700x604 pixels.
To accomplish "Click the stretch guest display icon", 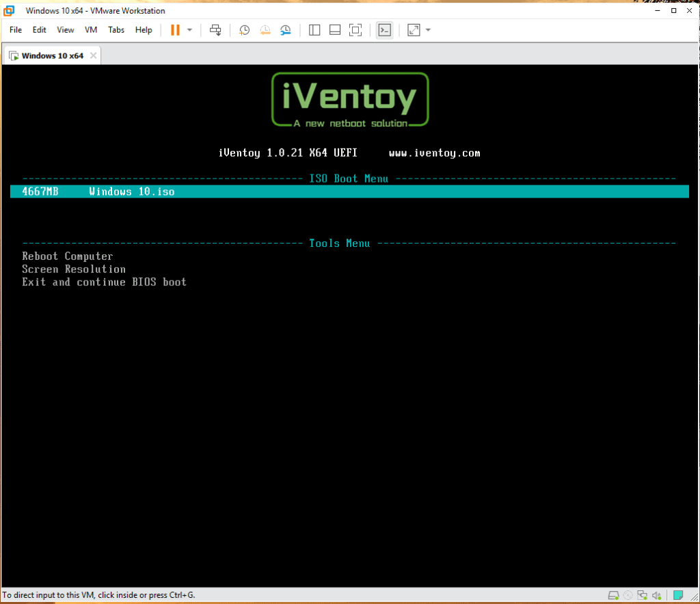I will [x=414, y=30].
